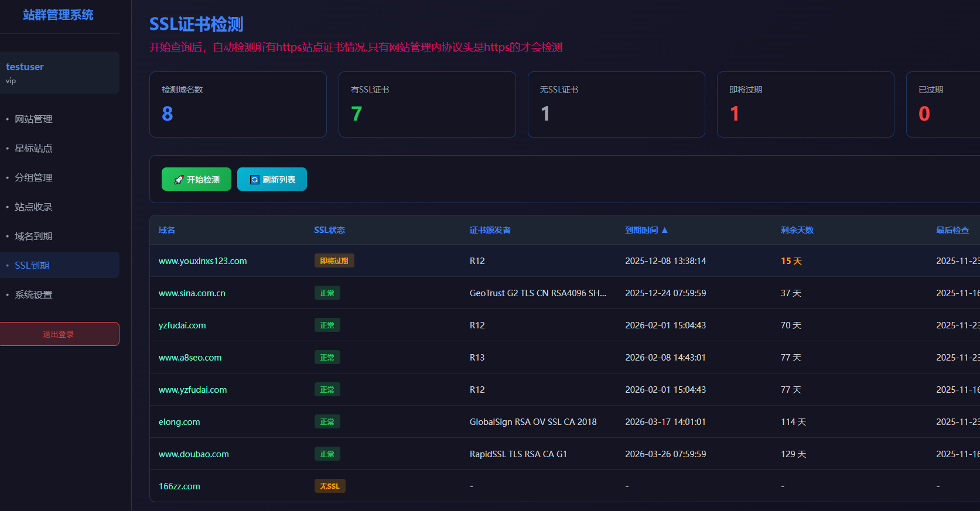Open 系统设置 from the sidebar

[x=33, y=294]
